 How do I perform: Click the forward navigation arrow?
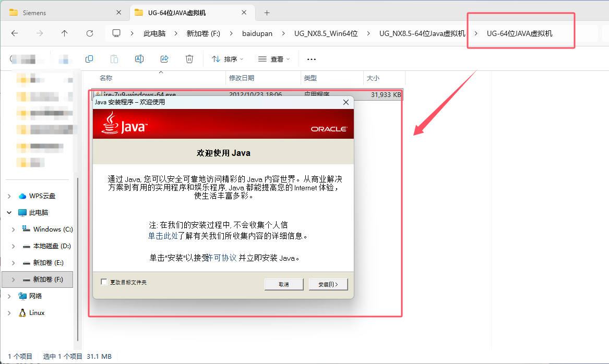[40, 33]
